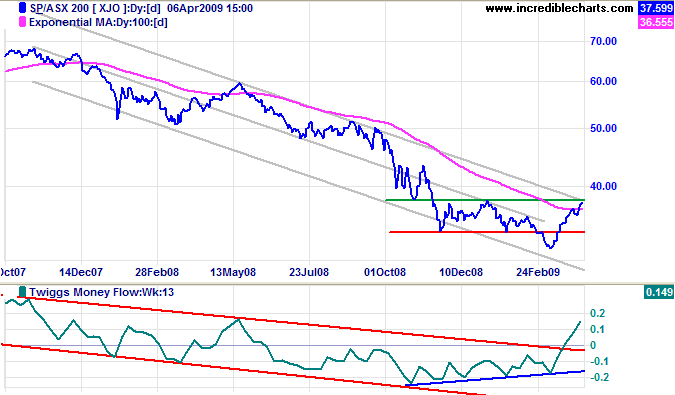Select the 'SP/ASX 200 [ XJO ]' title text
The width and height of the screenshot is (675, 395).
[x=82, y=8]
